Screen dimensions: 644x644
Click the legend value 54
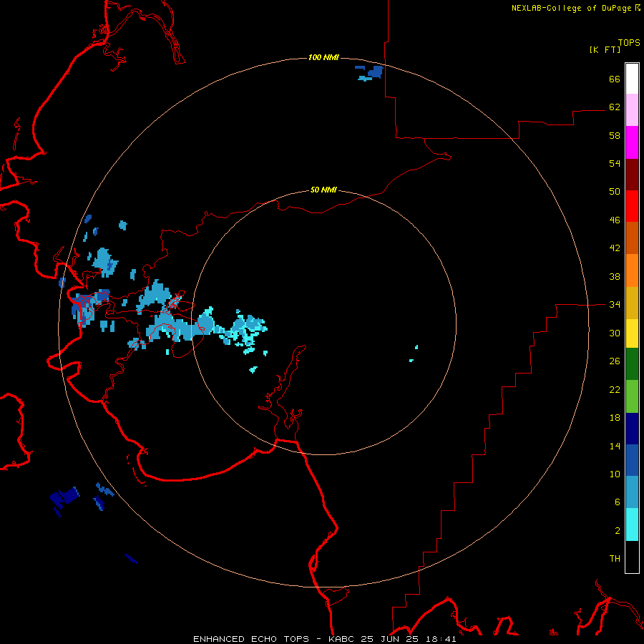pyautogui.click(x=615, y=163)
